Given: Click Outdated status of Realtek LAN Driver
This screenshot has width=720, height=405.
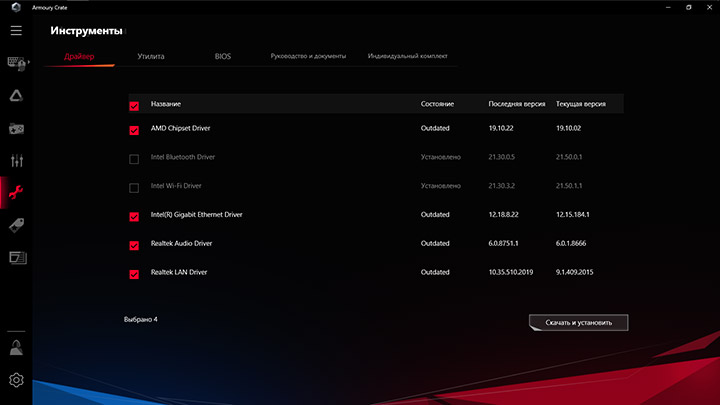Looking at the screenshot, I should click(x=435, y=272).
